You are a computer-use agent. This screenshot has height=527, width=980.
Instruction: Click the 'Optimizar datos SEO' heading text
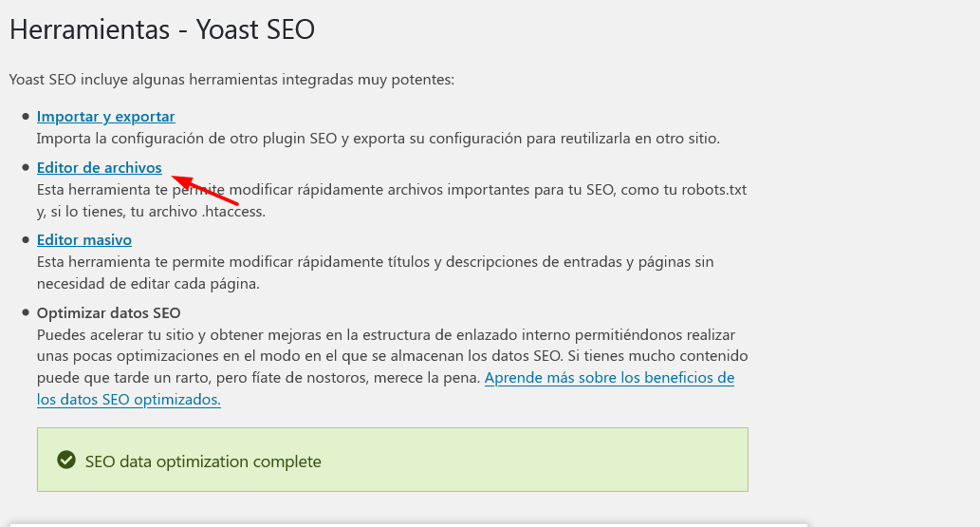(109, 313)
